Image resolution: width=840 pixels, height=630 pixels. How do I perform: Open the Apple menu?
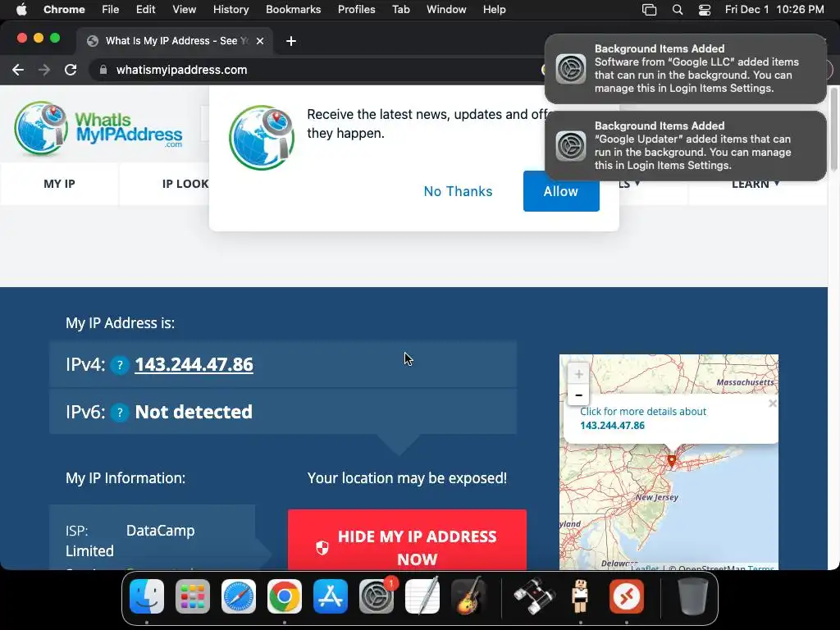(x=21, y=9)
